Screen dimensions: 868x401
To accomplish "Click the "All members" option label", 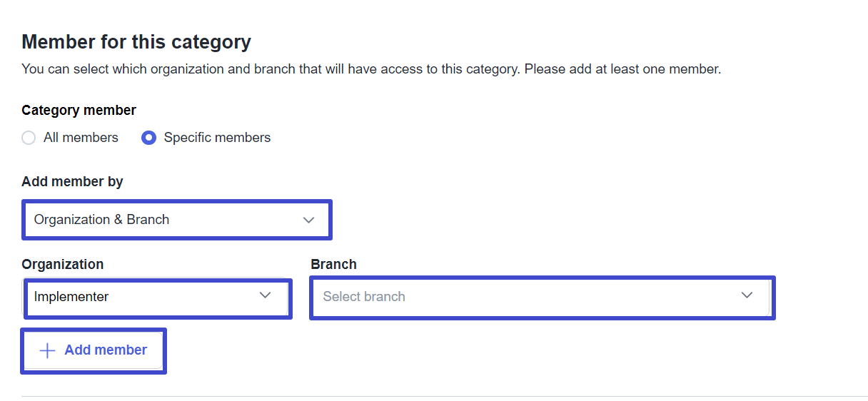I will click(81, 138).
